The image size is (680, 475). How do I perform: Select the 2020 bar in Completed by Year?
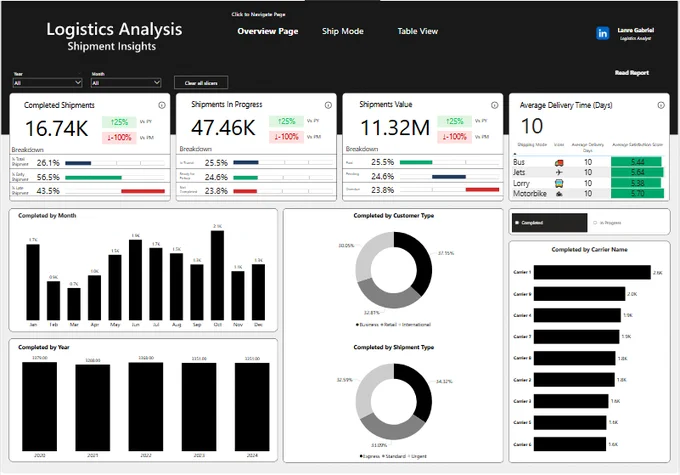click(x=39, y=407)
